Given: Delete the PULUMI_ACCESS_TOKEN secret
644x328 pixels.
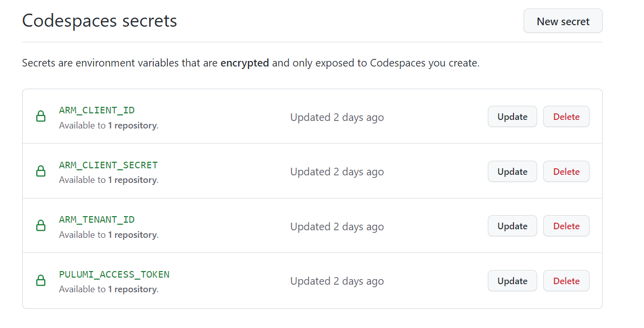Looking at the screenshot, I should [566, 281].
